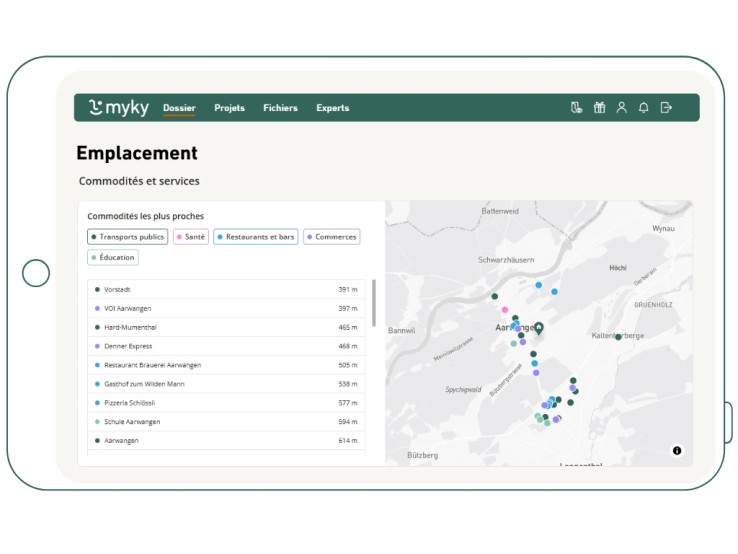The height and width of the screenshot is (554, 738).
Task: Click the gift icon in header
Action: 599,108
